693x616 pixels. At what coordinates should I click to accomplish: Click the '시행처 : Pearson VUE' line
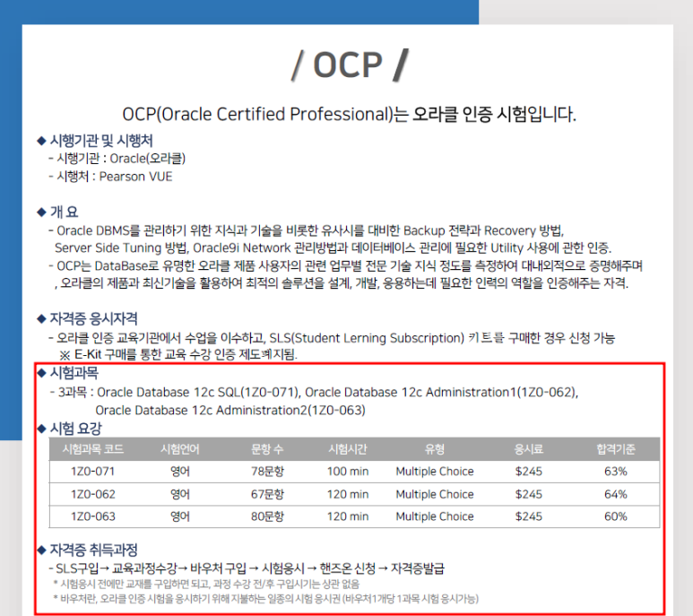(110, 177)
